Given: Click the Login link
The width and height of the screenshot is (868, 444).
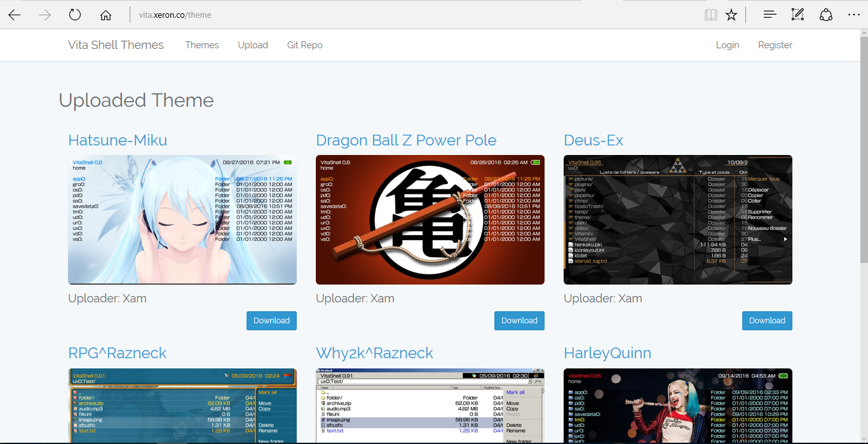Looking at the screenshot, I should point(727,45).
